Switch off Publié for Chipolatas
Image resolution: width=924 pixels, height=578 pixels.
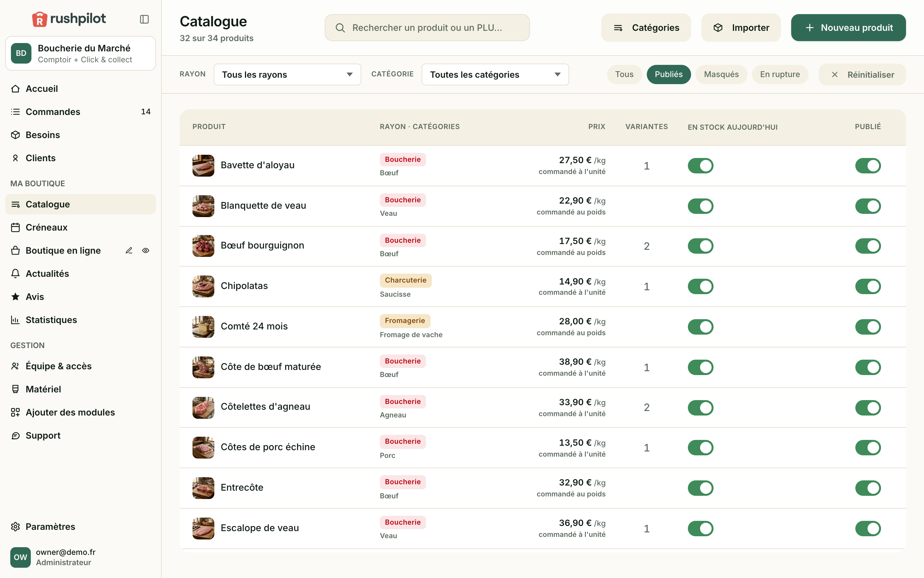[x=868, y=286]
